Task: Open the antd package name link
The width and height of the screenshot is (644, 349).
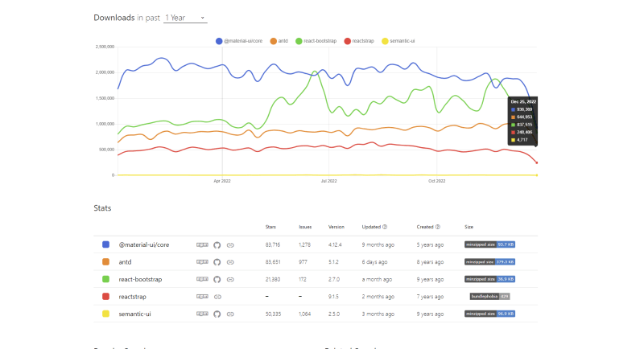Action: click(125, 262)
